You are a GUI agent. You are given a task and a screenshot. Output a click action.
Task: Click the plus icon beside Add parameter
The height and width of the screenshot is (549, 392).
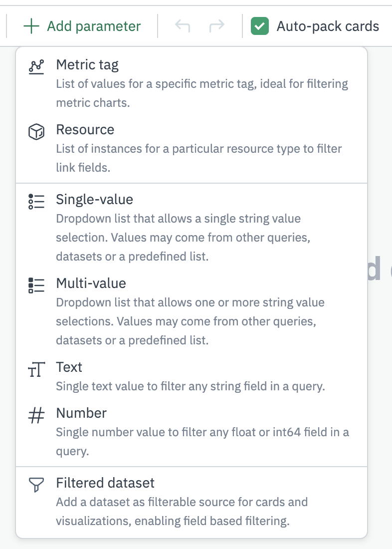pyautogui.click(x=31, y=26)
